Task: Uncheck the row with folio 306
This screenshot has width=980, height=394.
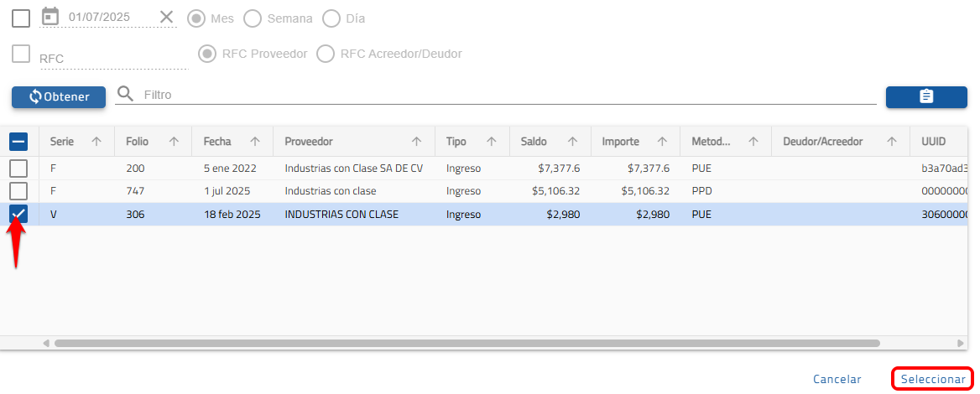Action: coord(18,215)
